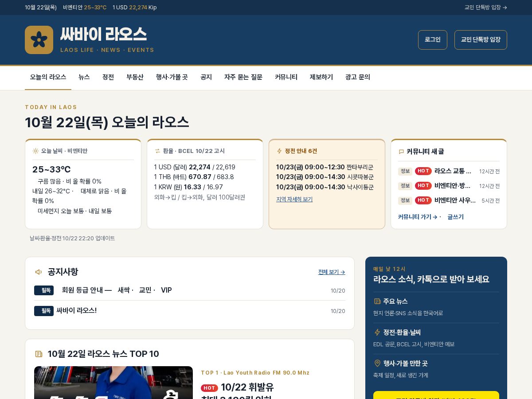
Task: Click the 1 KRW (원) exchange rate row
Action: [188, 187]
